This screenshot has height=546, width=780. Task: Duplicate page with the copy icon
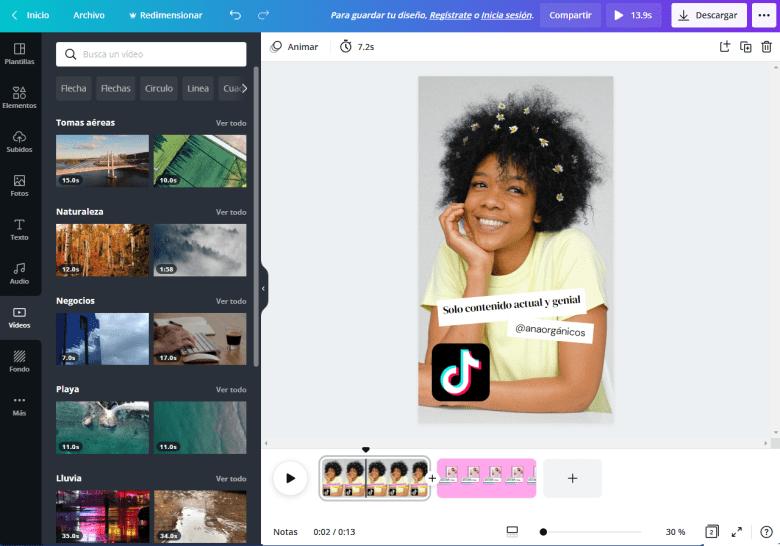tap(745, 47)
